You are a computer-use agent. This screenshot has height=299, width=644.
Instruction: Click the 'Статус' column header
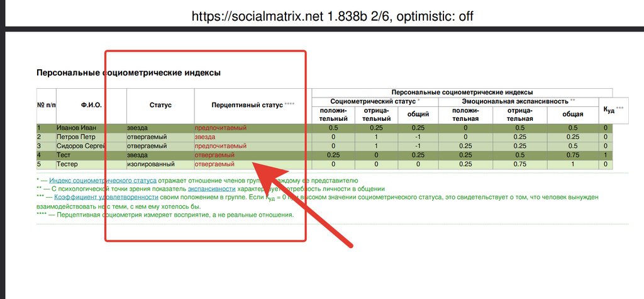tap(160, 105)
